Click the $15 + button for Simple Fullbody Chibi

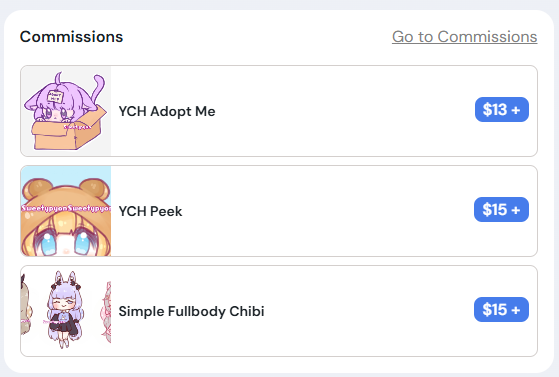click(501, 309)
